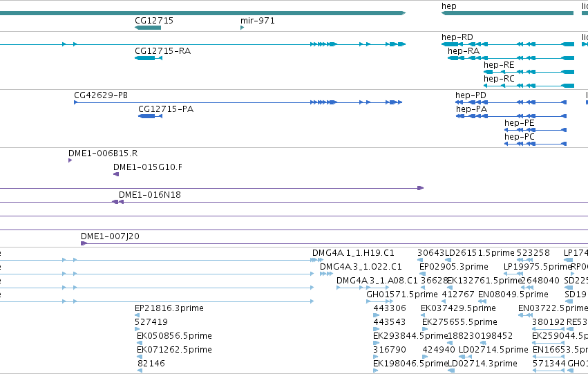The image size is (588, 374).
Task: Click the EK275655.5prime EST label
Action: click(x=459, y=322)
